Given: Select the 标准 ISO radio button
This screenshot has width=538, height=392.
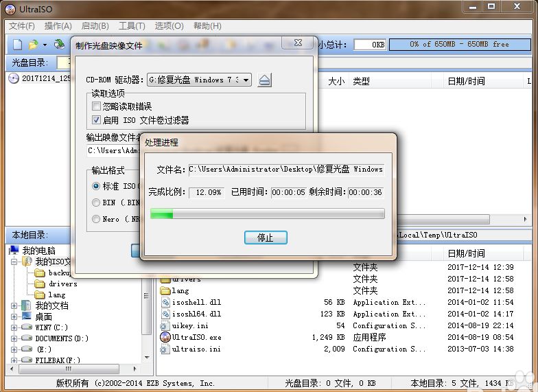Looking at the screenshot, I should (x=96, y=186).
